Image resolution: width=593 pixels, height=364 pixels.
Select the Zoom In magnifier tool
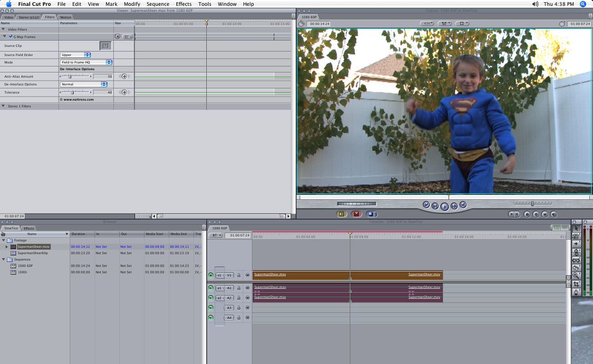click(x=576, y=276)
